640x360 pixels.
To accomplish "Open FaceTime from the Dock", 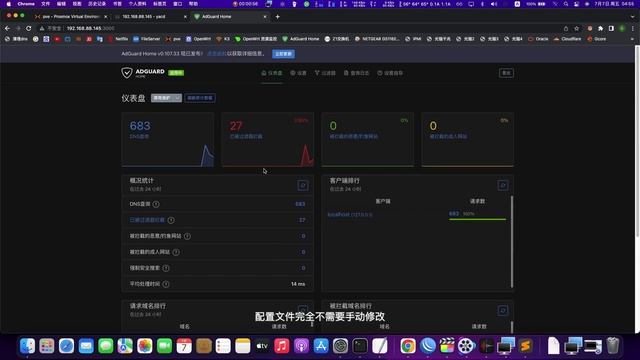I will (x=164, y=346).
